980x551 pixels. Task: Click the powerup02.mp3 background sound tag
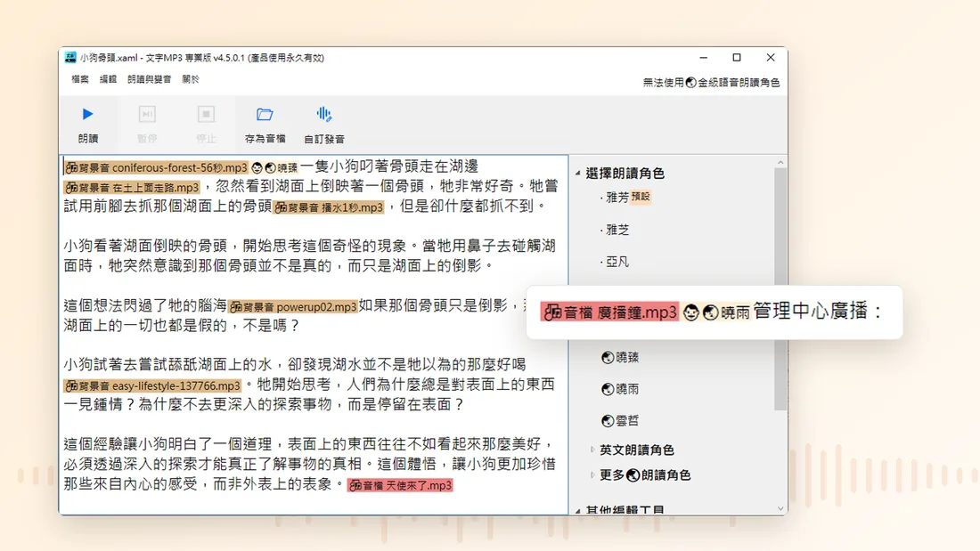293,307
